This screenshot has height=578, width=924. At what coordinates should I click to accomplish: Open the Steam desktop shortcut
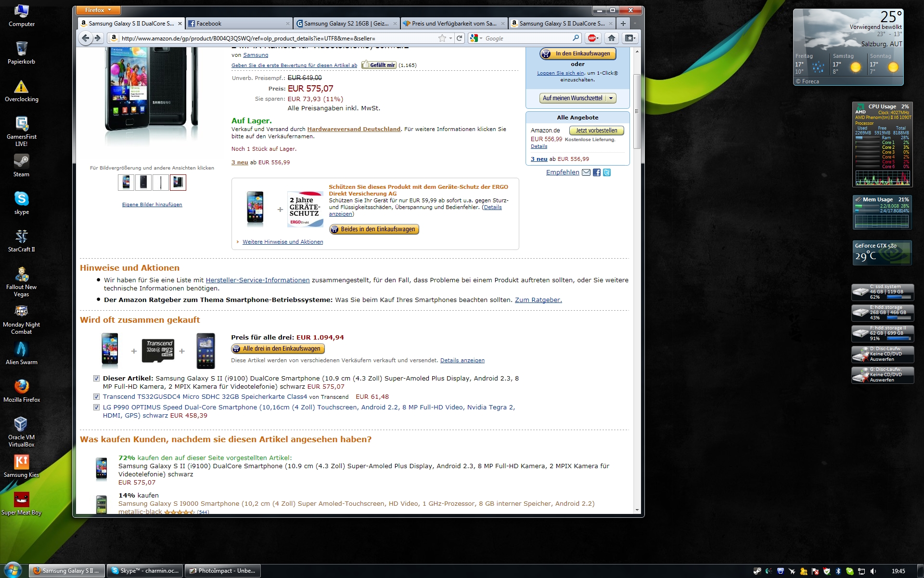tap(21, 166)
